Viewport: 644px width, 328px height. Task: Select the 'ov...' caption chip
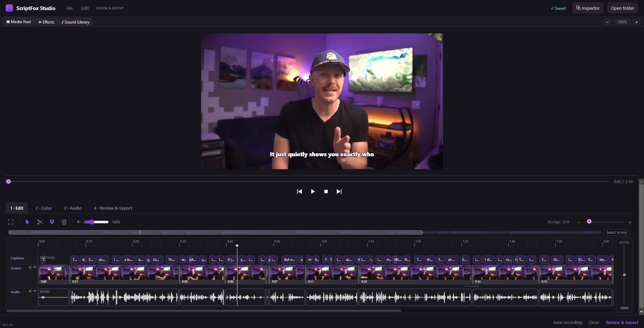point(102,260)
